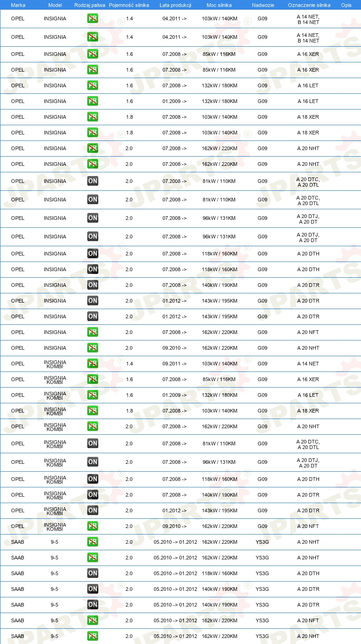Screen dimensions: 361x644
Task: Click the Opis column header
Action: tap(346, 5)
